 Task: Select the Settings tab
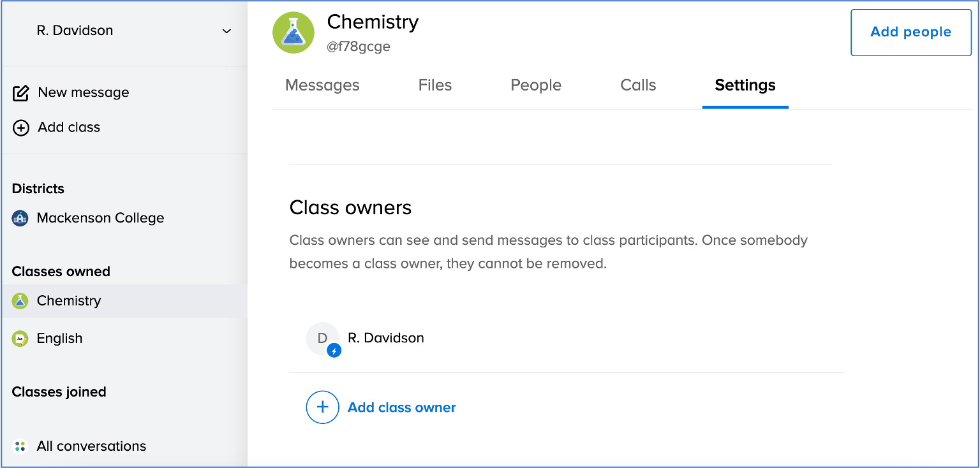point(745,85)
